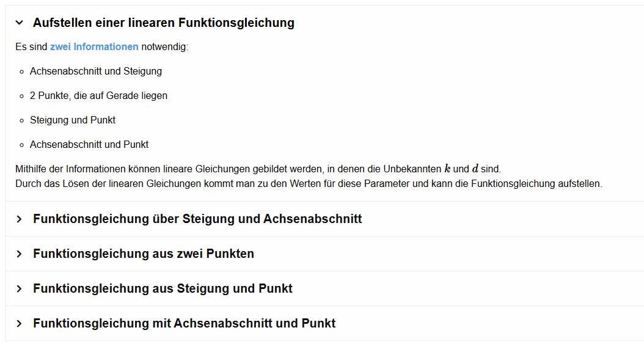
Task: Click the 'Steigung und Punkt' list entry
Action: coord(73,120)
